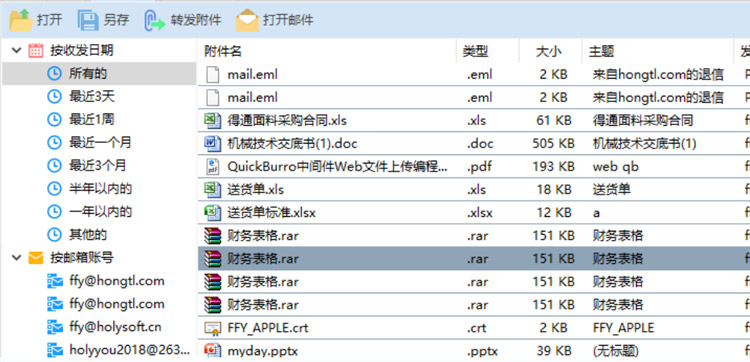The height and width of the screenshot is (362, 750).
Task: Click the clock icon next to 最近3天
Action: click(55, 97)
